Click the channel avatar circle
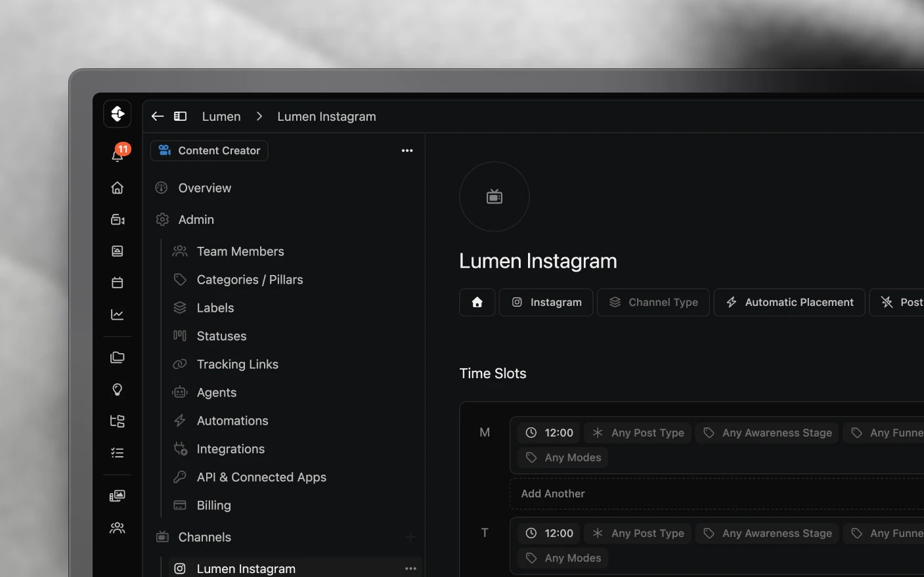The height and width of the screenshot is (577, 924). (495, 196)
